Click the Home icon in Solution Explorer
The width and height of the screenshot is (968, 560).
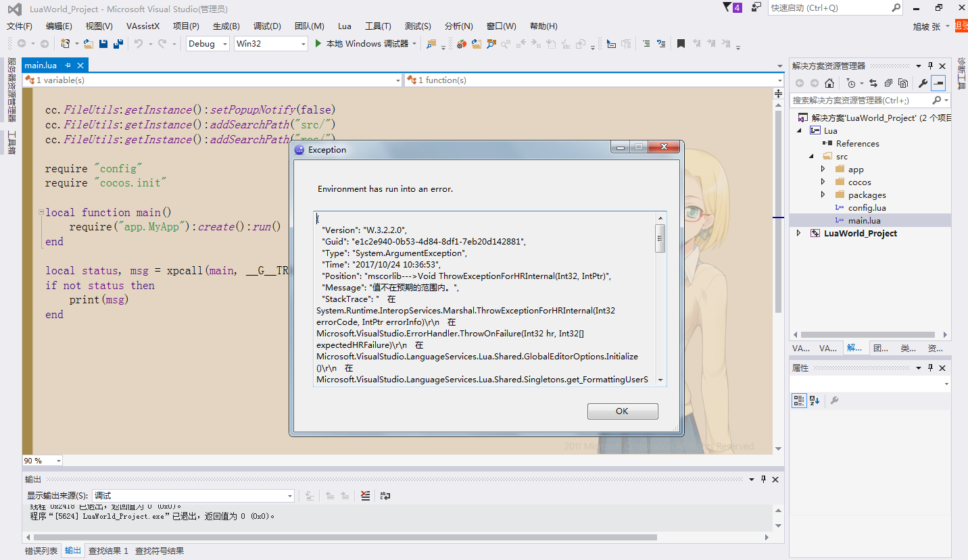click(x=829, y=83)
